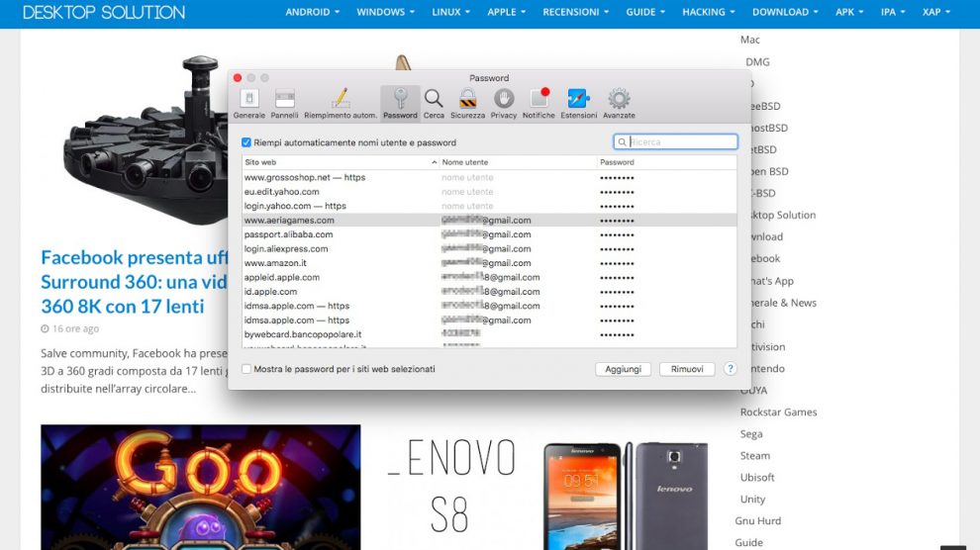Open the Notifiche preferences pane

[539, 102]
